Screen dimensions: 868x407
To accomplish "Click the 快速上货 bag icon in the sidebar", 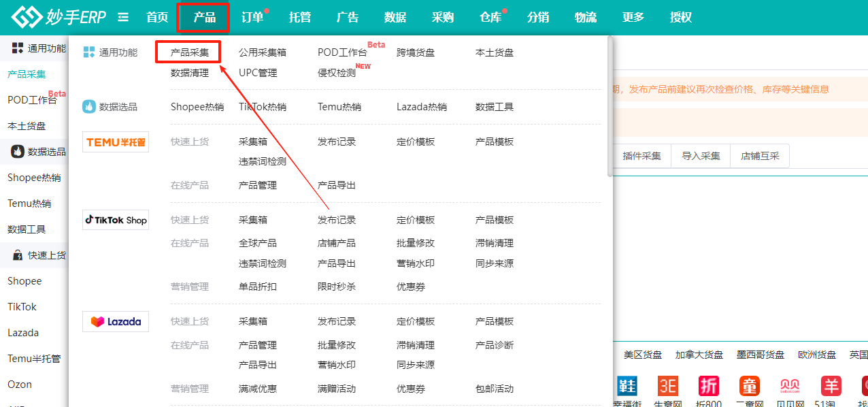I will 18,255.
